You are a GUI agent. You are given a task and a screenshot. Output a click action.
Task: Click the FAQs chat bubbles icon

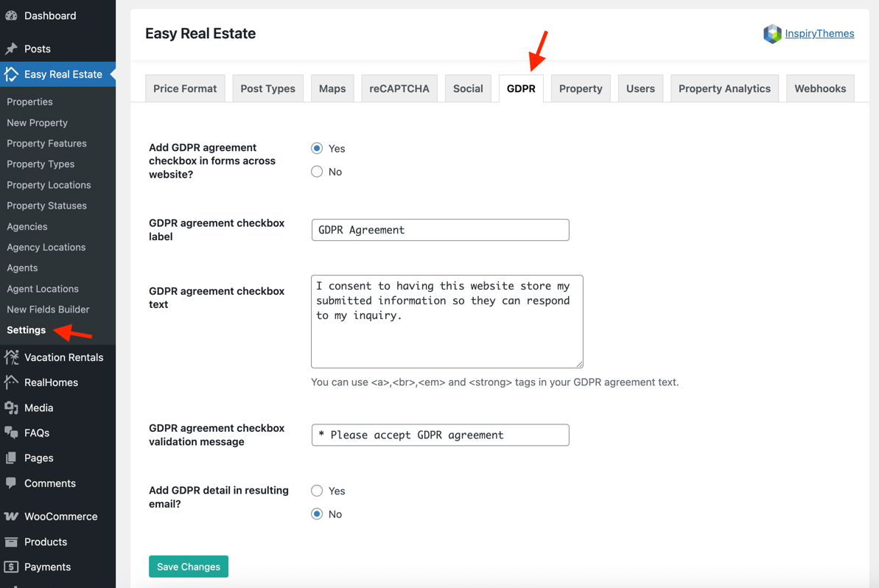[x=11, y=433]
